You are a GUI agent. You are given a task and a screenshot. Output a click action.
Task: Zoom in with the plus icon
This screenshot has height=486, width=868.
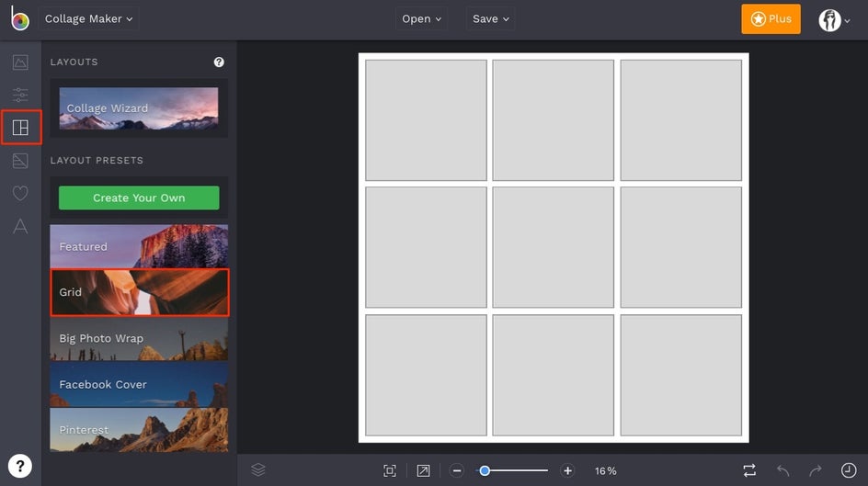tap(567, 470)
